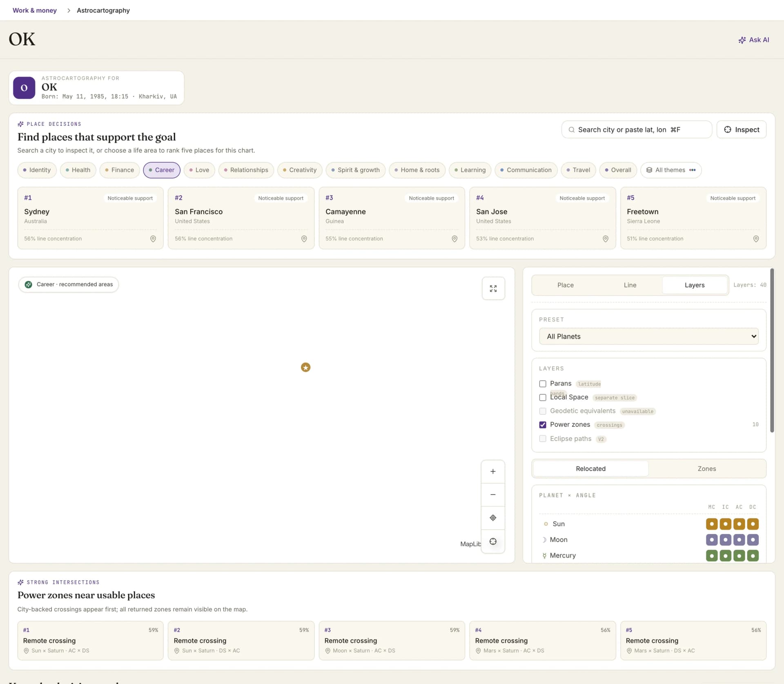This screenshot has height=684, width=784.
Task: Focus the search city input field
Action: click(x=637, y=130)
